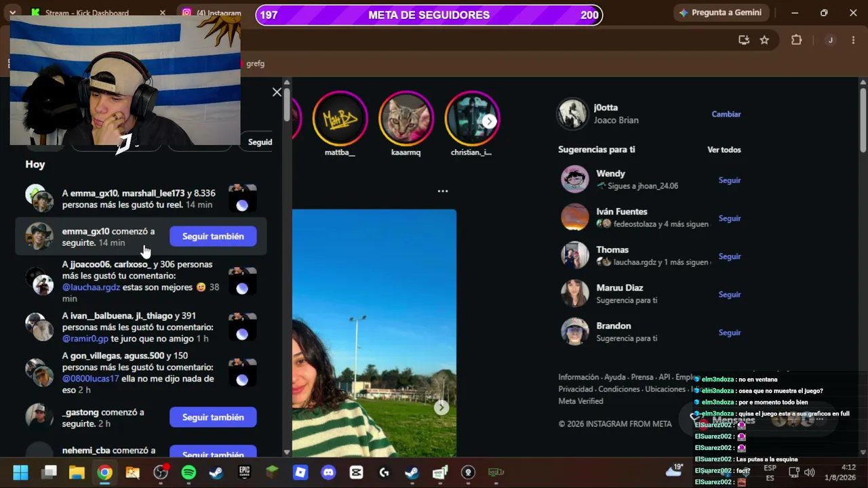Open CapCut from taskbar

click(x=356, y=472)
